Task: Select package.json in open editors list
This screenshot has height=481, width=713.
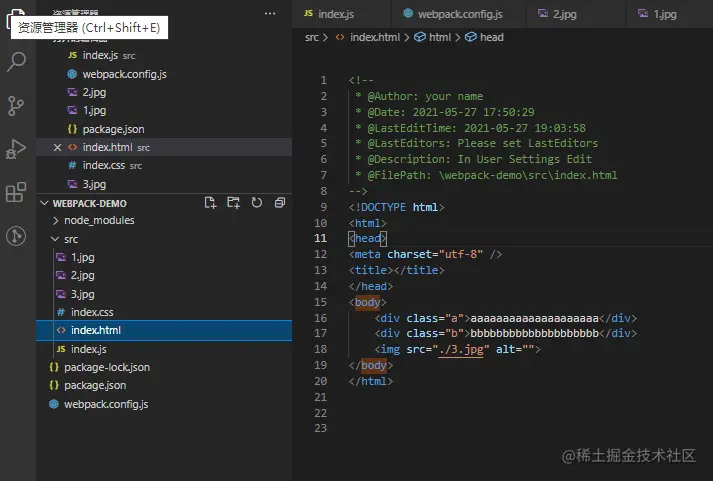Action: pos(164,129)
